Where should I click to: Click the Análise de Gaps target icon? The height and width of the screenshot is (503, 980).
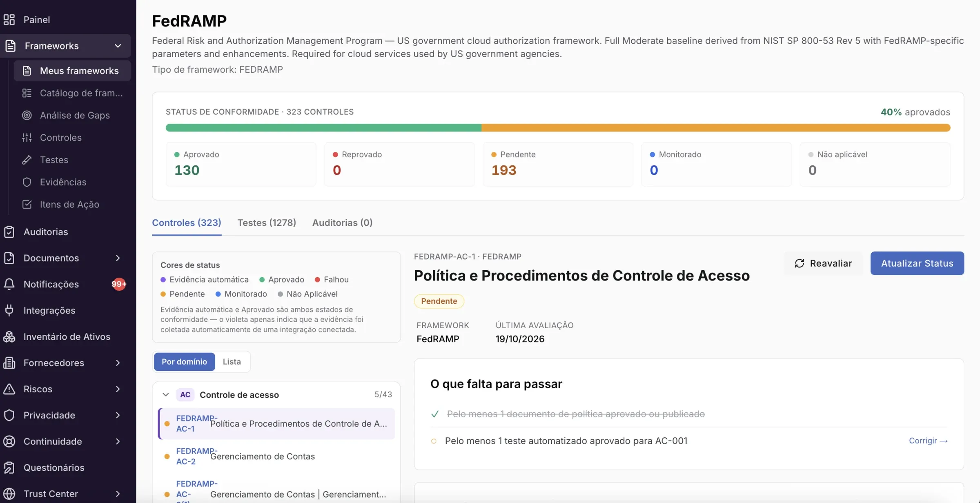27,115
